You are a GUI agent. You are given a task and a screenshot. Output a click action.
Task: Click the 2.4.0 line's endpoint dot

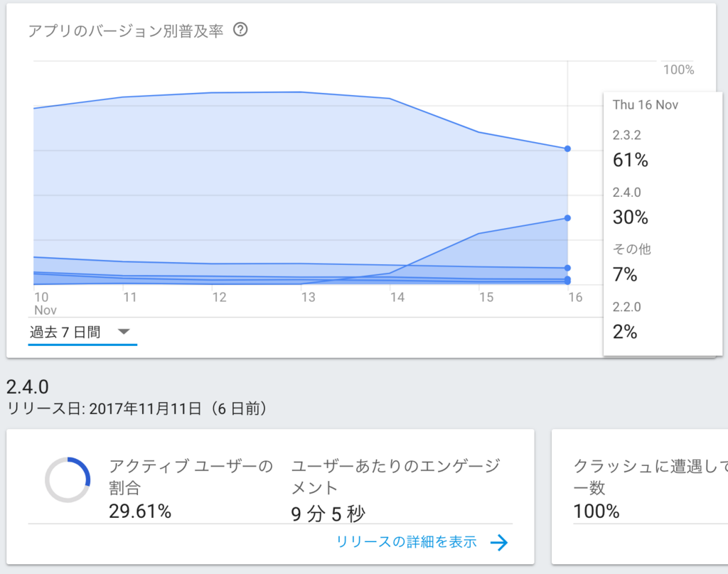tap(567, 218)
